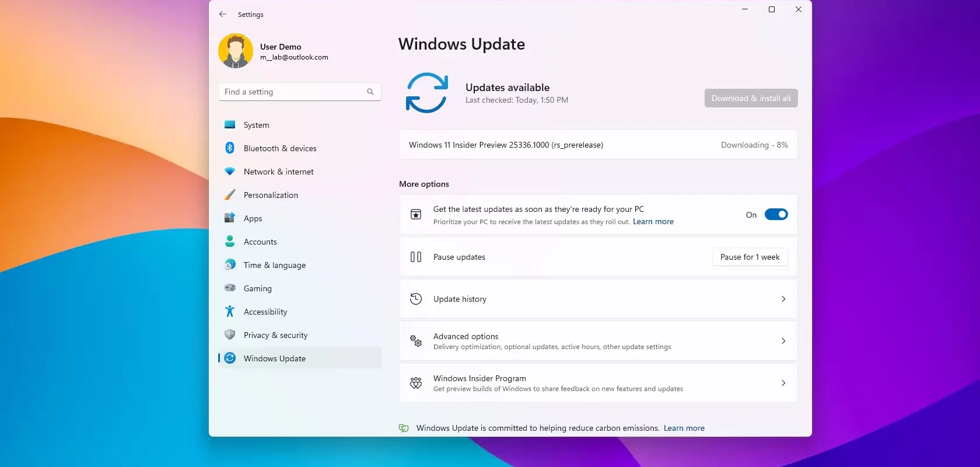980x467 pixels.
Task: Click the starred calendar latest updates icon
Action: [416, 214]
